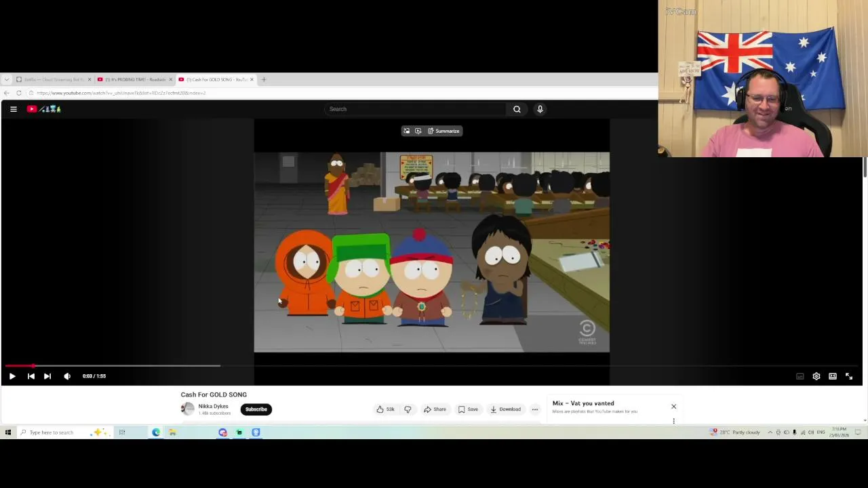Click the first overlay icon beside Summarize
This screenshot has height=488, width=868.
(x=406, y=131)
